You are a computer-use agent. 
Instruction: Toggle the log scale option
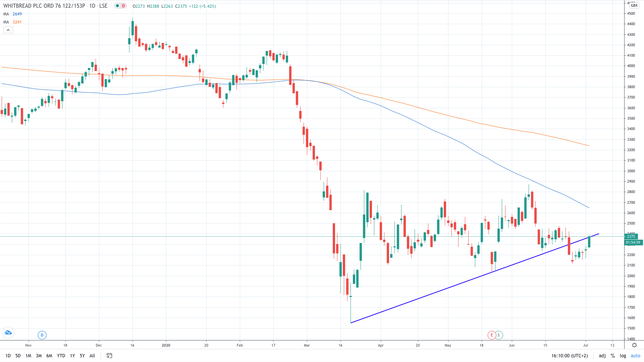(x=623, y=356)
